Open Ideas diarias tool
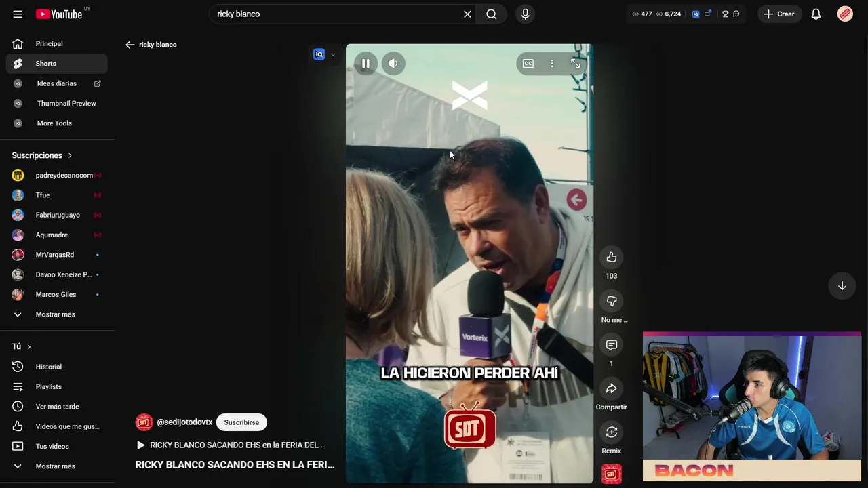This screenshot has width=868, height=488. pyautogui.click(x=57, y=83)
